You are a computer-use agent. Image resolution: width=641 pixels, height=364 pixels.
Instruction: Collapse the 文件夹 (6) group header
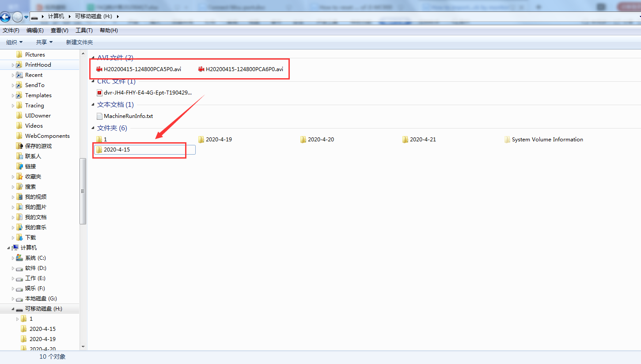pyautogui.click(x=92, y=128)
